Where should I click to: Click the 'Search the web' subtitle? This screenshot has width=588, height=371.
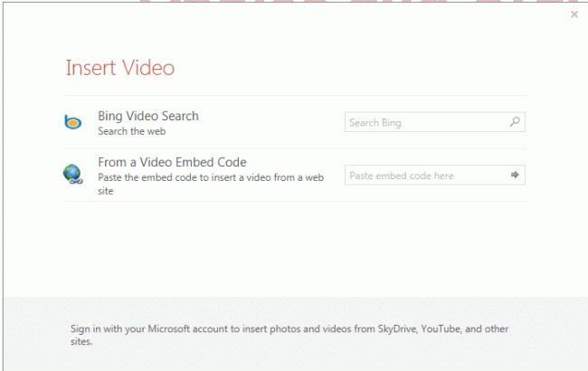[x=132, y=130]
